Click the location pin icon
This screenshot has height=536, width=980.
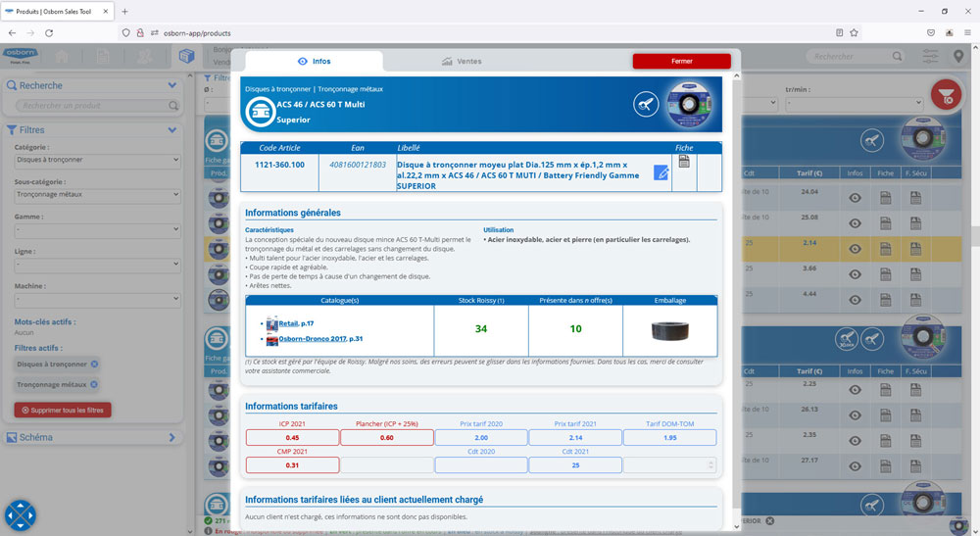coord(958,57)
